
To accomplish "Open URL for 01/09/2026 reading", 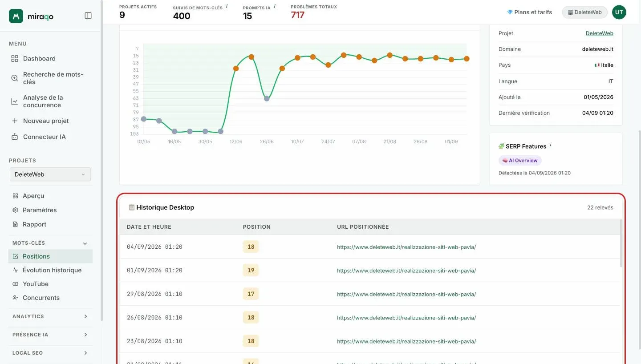I will [x=406, y=271].
